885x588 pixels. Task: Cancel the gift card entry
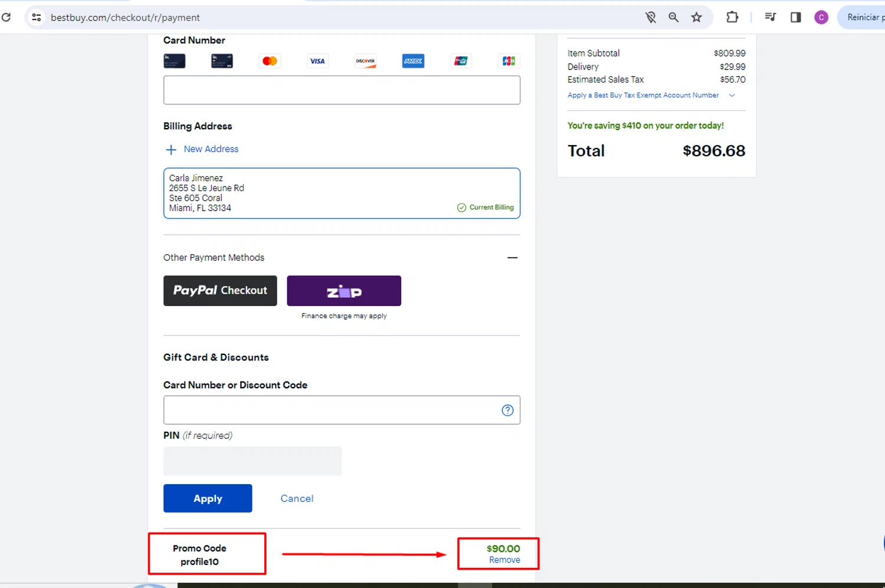[x=297, y=498]
